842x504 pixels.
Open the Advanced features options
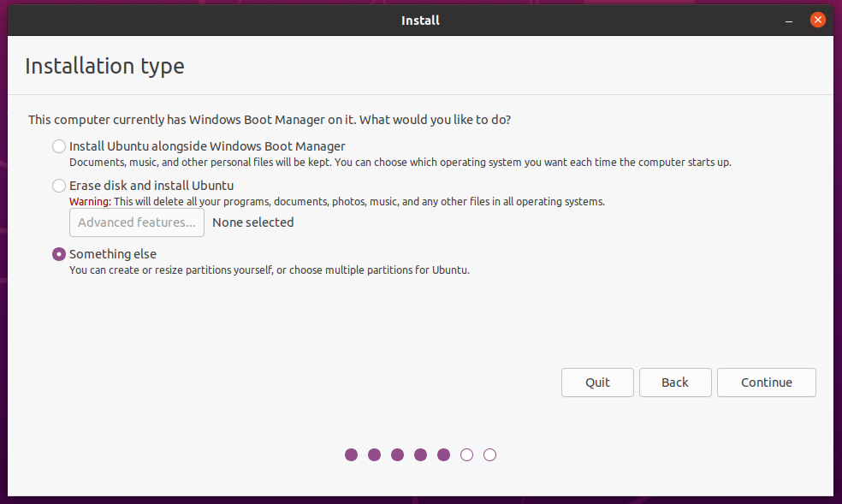(x=137, y=222)
